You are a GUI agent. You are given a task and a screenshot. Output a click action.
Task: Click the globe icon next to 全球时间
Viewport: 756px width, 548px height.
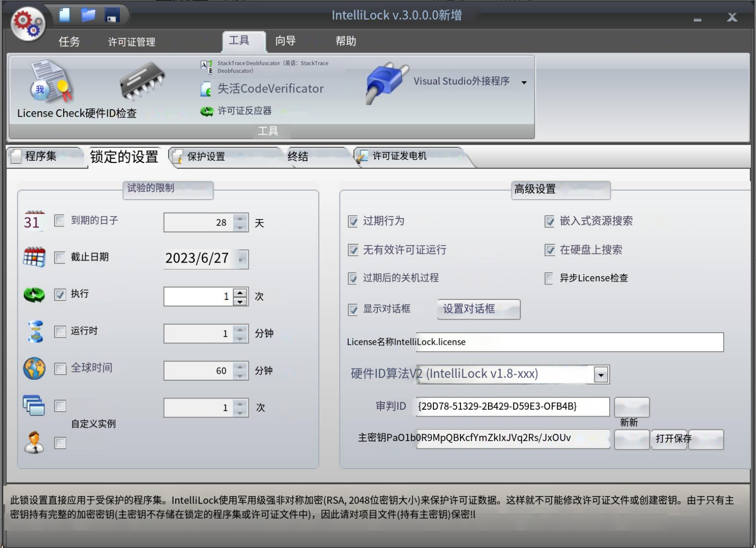[x=34, y=369]
